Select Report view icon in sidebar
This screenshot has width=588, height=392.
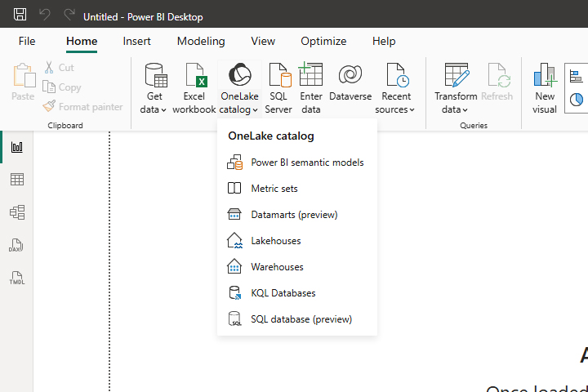coord(16,147)
